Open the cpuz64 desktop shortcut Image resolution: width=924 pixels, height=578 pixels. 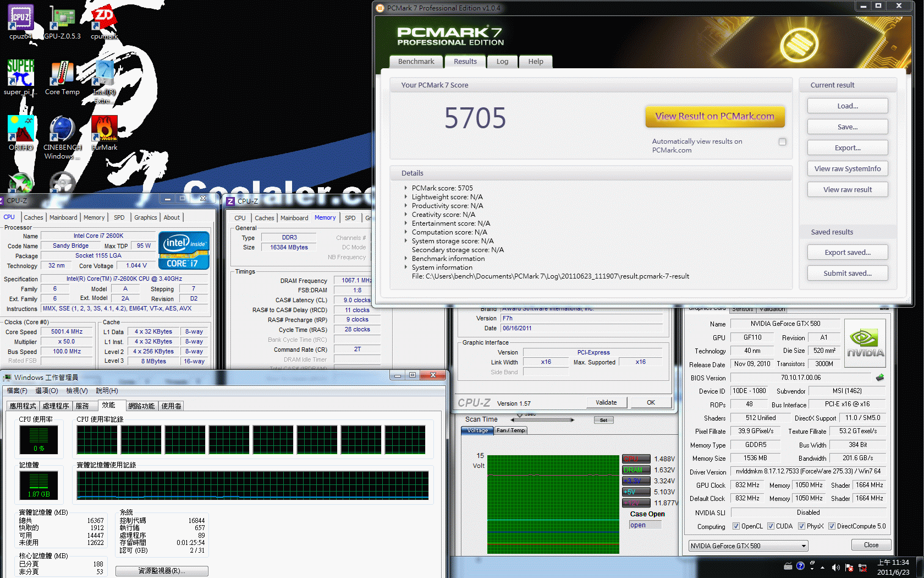pos(20,19)
